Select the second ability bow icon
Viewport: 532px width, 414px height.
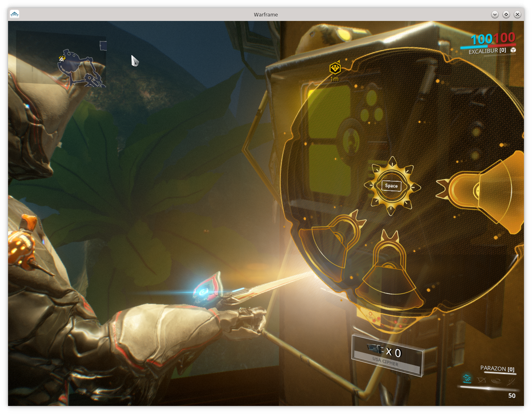482,380
